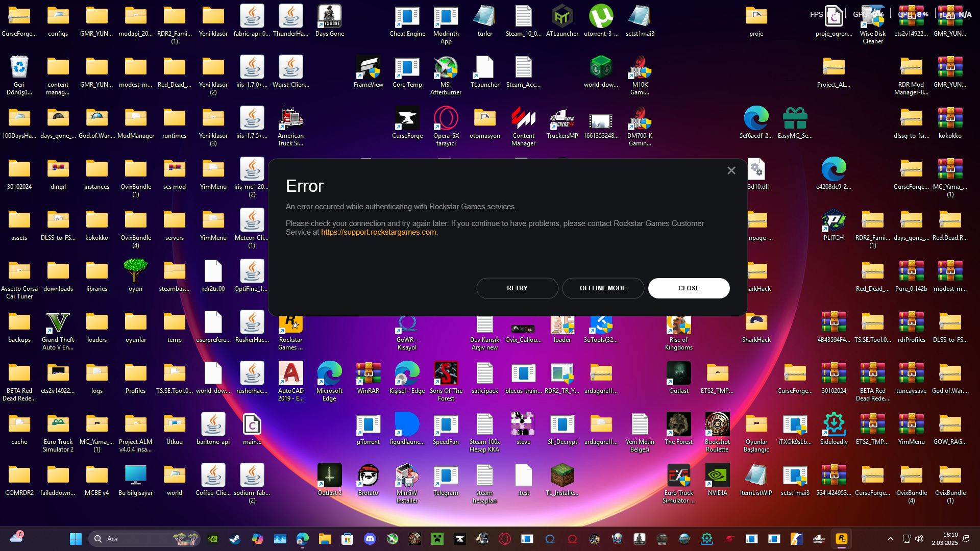Open the main.c file icon

click(x=252, y=430)
